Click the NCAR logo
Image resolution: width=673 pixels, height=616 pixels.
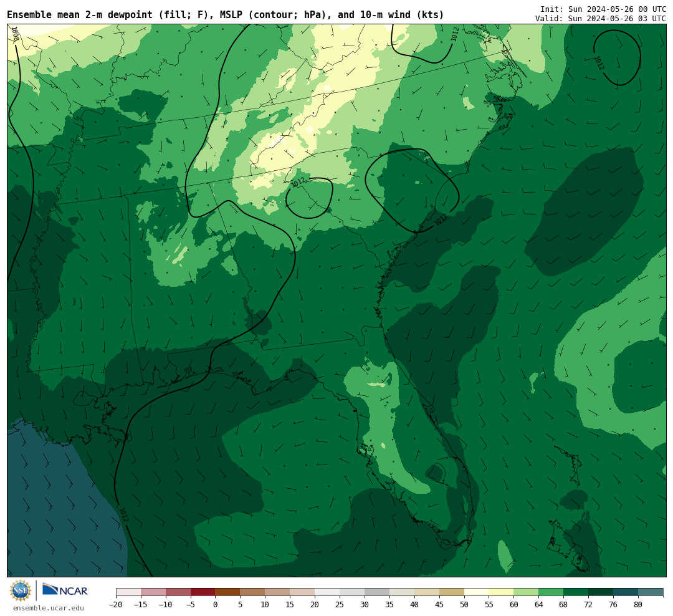[x=65, y=590]
